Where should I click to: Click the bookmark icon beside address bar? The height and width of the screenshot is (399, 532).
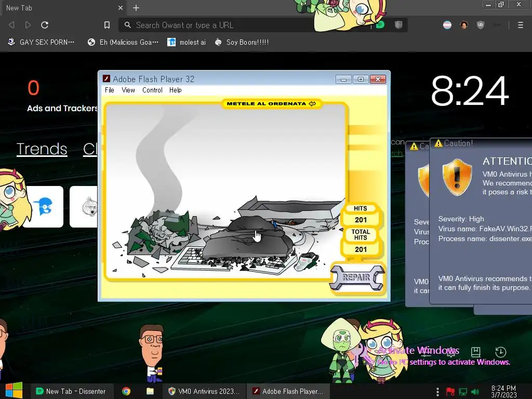click(x=107, y=25)
